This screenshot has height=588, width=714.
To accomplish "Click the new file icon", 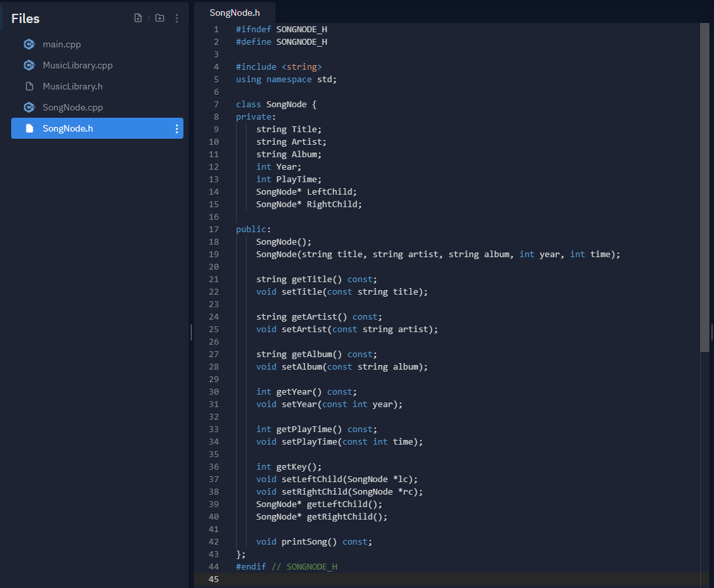I will click(138, 18).
